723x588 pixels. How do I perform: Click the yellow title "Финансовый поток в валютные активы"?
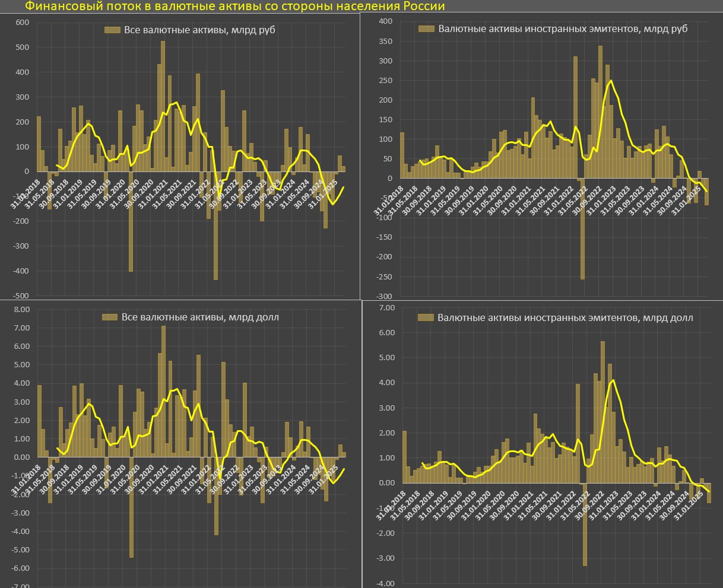pos(234,7)
